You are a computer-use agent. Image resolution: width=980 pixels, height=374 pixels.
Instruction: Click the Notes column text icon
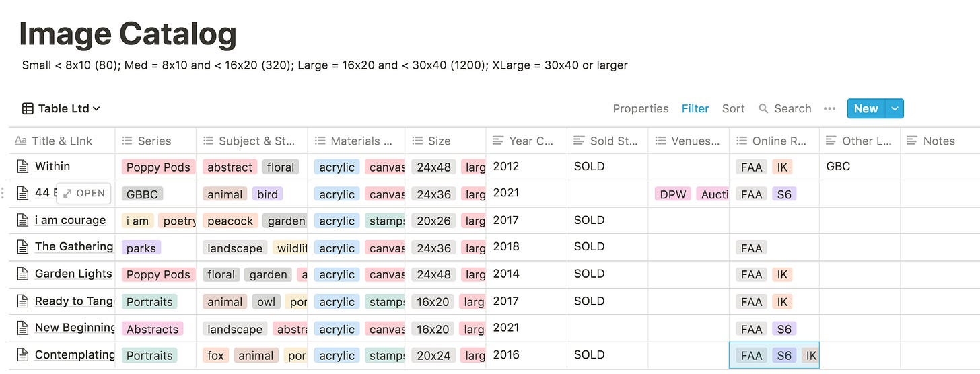point(912,141)
